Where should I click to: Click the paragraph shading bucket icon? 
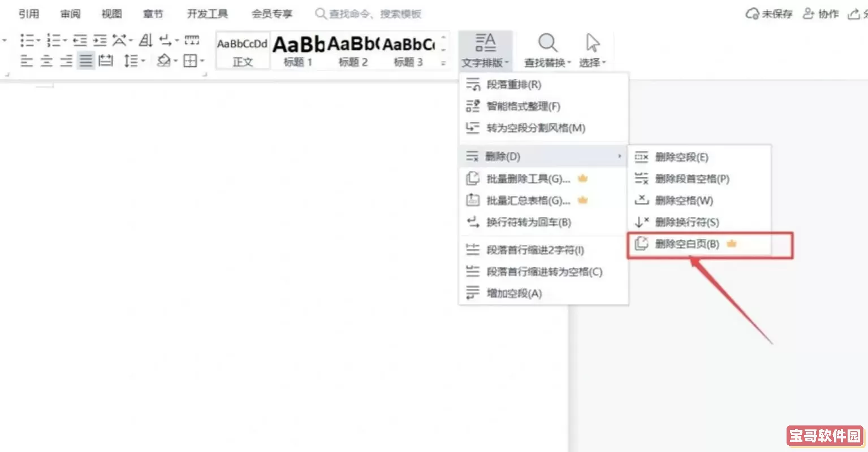[x=163, y=60]
